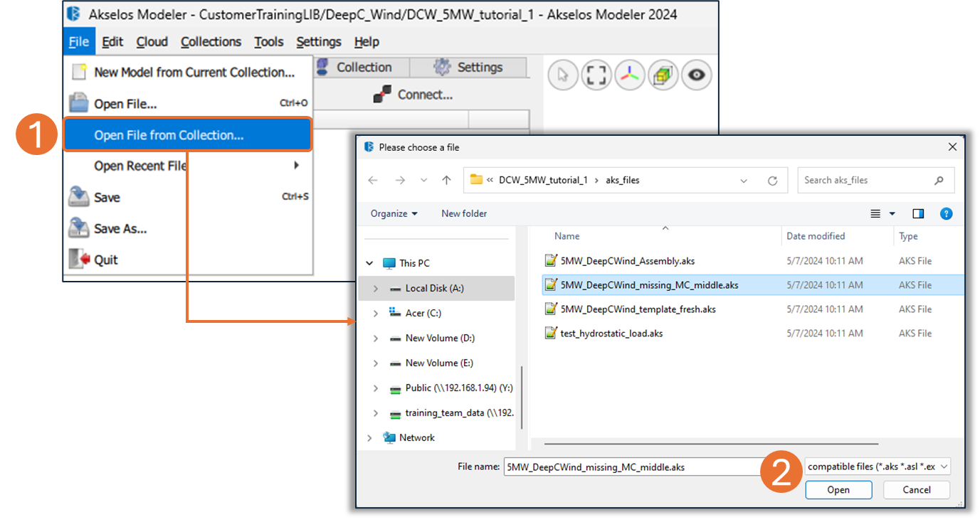
Task: Click the Refresh icon in dialog
Action: (x=772, y=181)
